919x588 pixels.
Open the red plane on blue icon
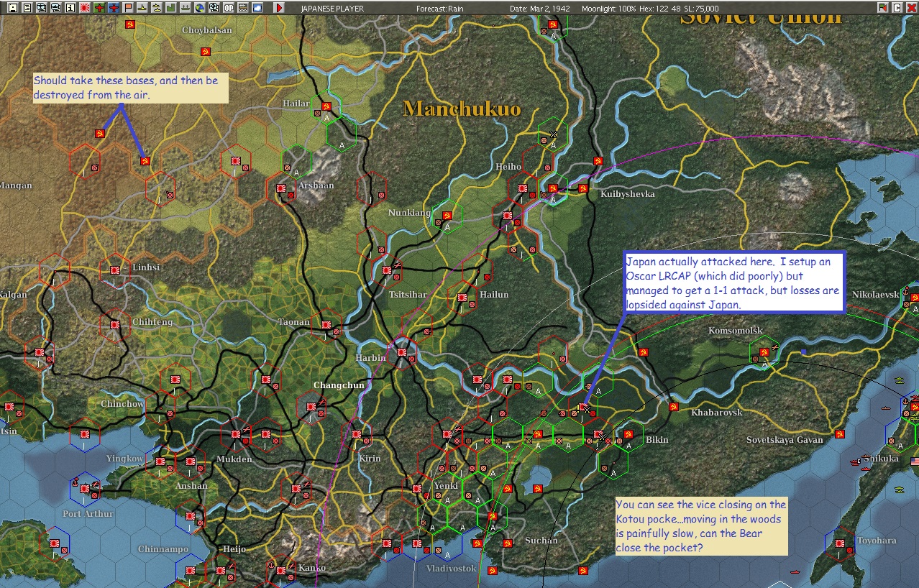[x=114, y=8]
